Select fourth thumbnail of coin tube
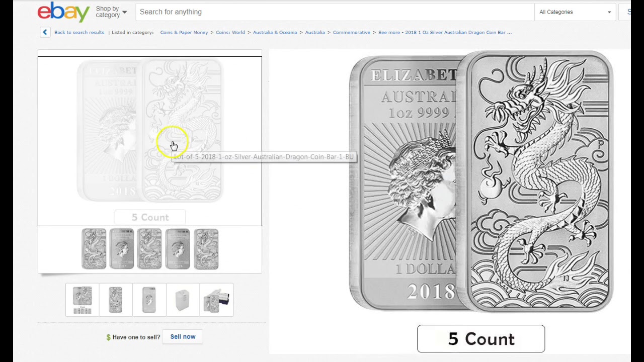The height and width of the screenshot is (362, 644). (183, 300)
